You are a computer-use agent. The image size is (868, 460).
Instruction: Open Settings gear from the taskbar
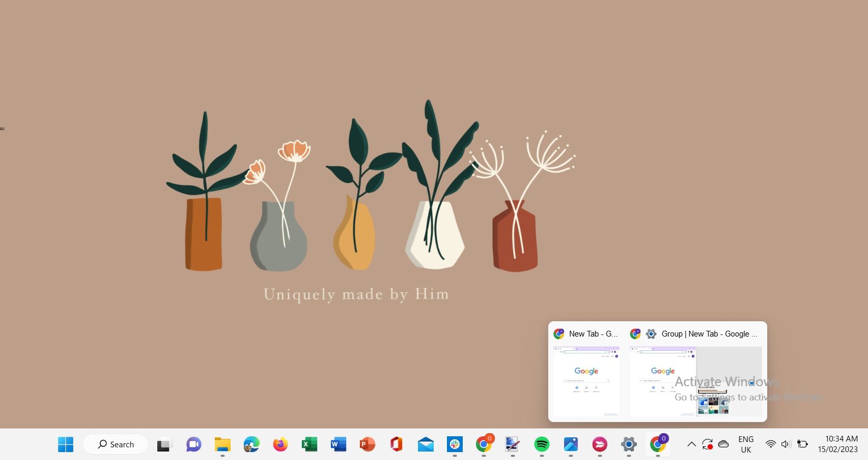(628, 445)
